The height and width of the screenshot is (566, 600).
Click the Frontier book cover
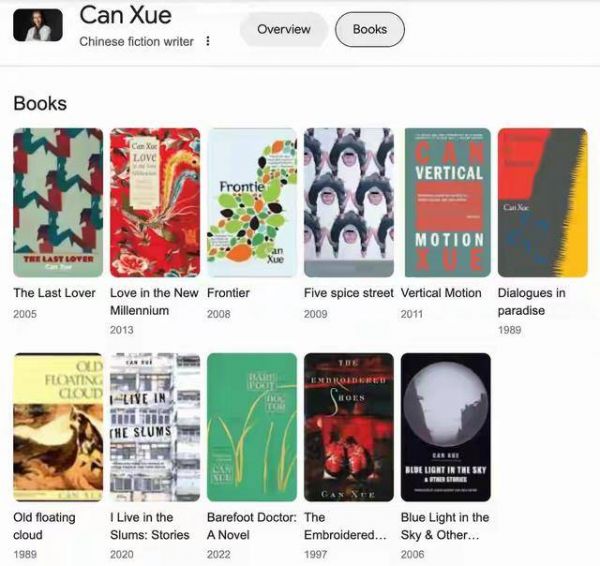(x=252, y=202)
